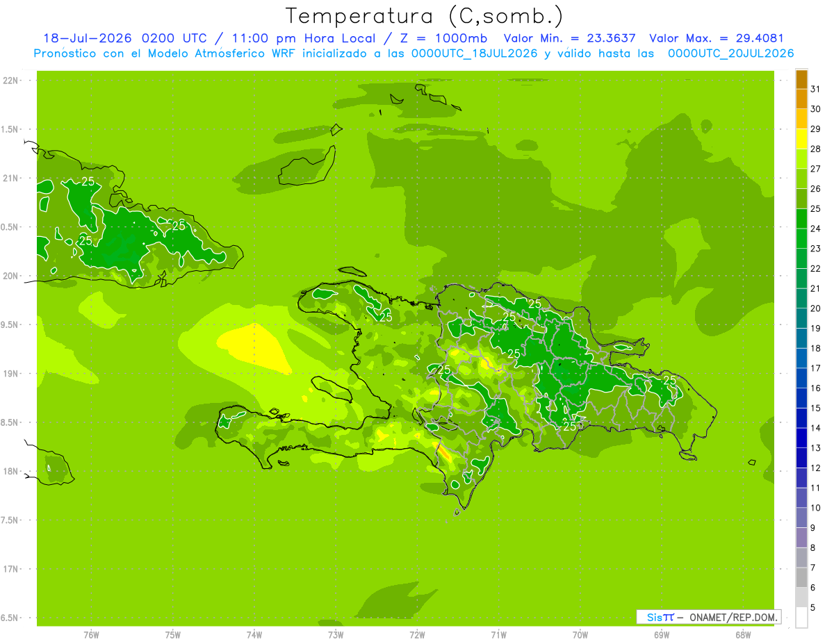Click the legend value '31'
The width and height of the screenshot is (834, 644).
coord(815,89)
